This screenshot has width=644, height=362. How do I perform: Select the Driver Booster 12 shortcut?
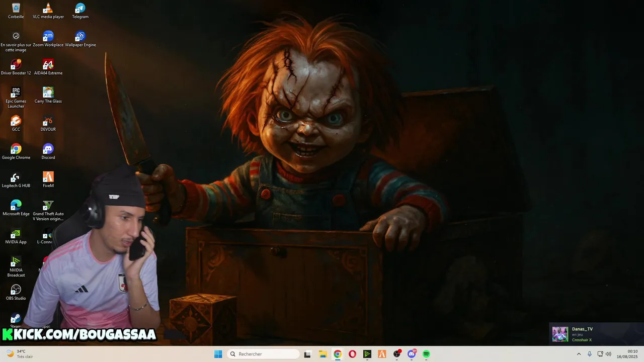[16, 67]
